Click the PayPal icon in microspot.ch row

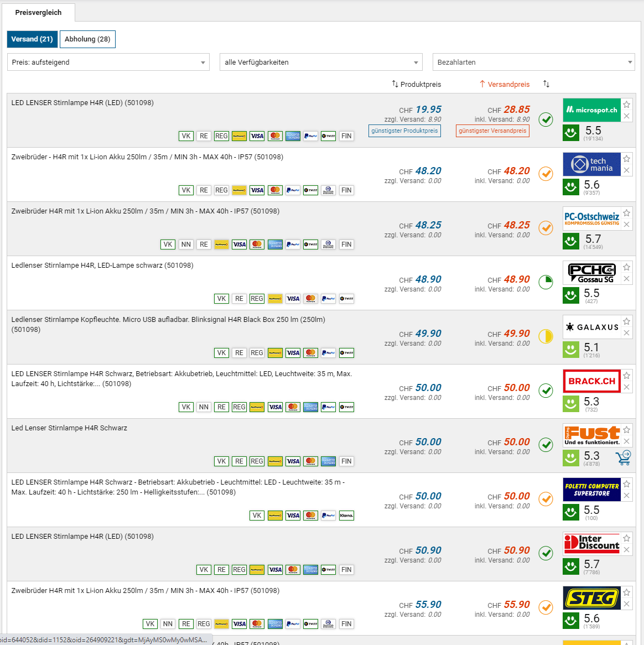pos(311,136)
